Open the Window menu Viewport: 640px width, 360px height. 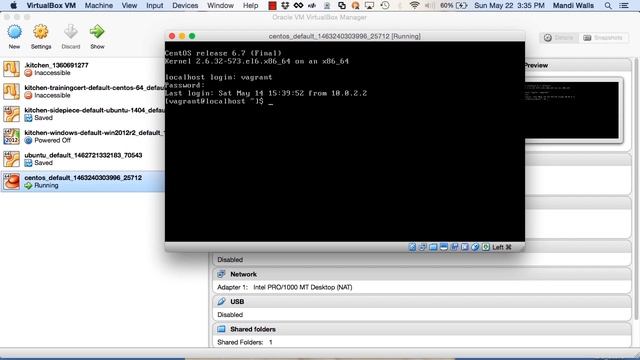click(x=220, y=5)
